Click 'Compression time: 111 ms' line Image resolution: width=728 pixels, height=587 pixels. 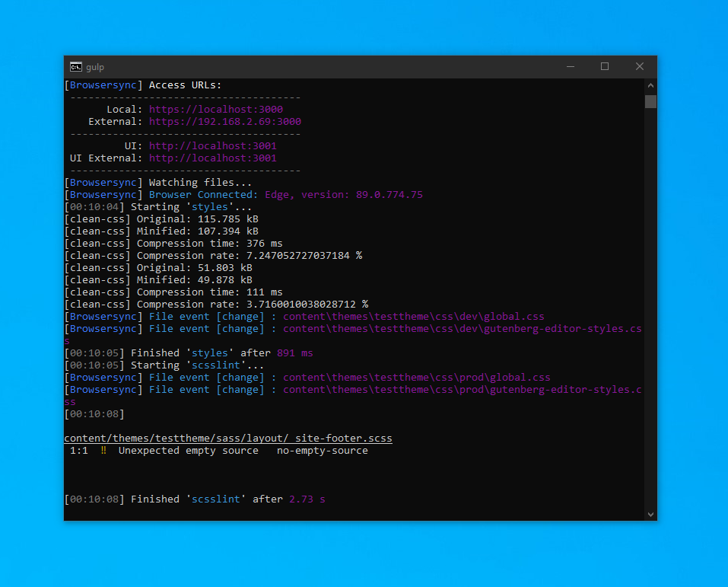pos(173,292)
